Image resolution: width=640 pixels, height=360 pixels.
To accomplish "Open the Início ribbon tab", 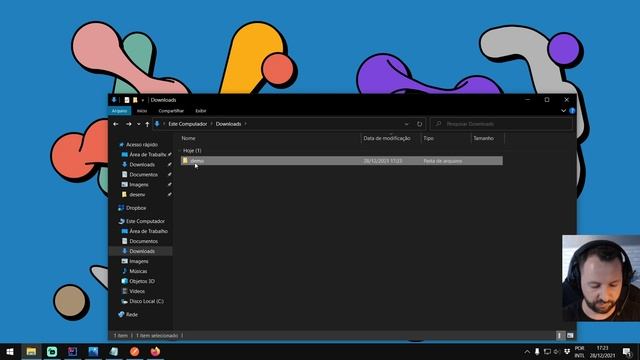I will [142, 111].
